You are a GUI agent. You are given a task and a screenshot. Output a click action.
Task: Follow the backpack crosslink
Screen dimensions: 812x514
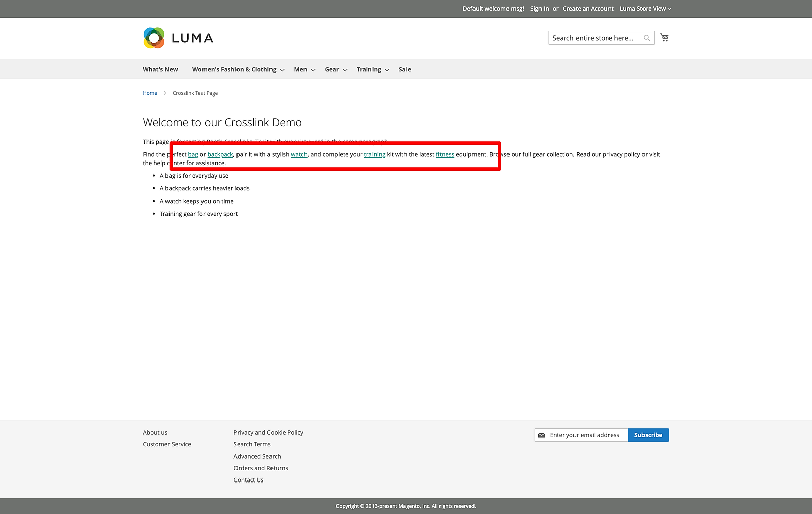(x=220, y=154)
